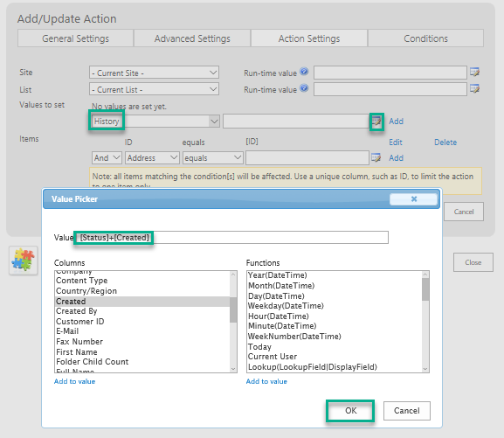Select Minute(DateTime) function
The image size is (504, 438).
(x=335, y=326)
